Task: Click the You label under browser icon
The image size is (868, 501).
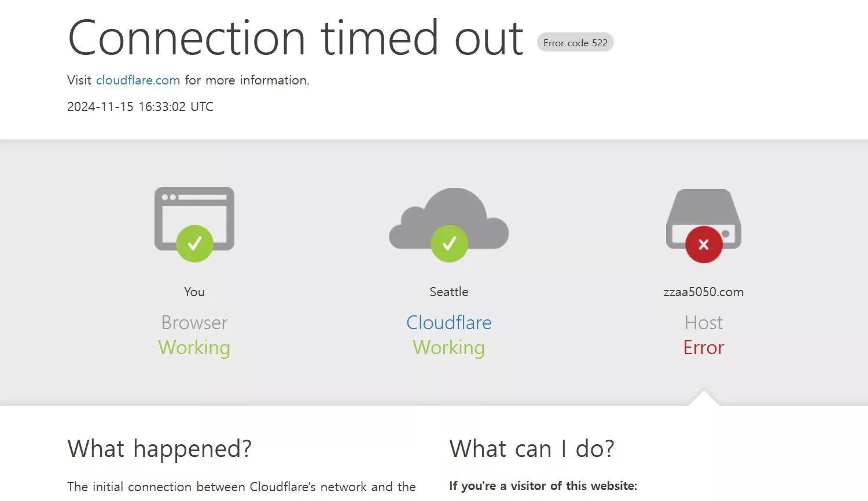Action: click(x=194, y=292)
